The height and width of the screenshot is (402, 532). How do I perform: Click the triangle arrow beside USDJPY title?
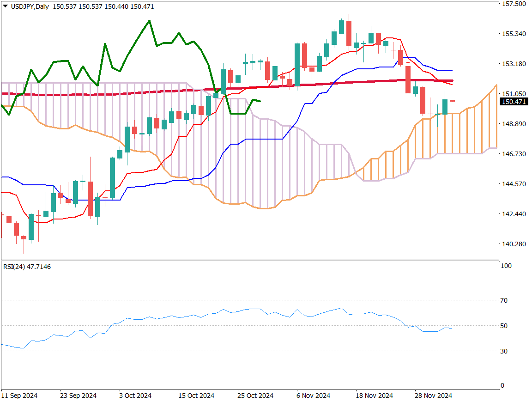coord(5,6)
